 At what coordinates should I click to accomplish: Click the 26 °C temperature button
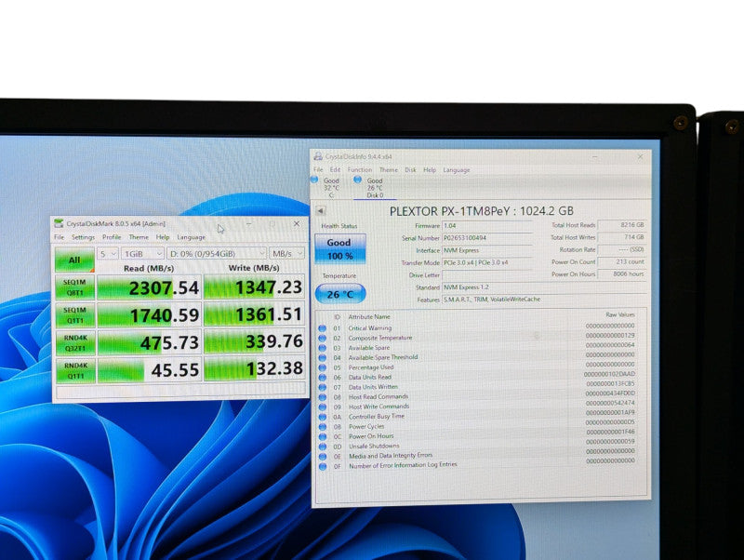340,294
